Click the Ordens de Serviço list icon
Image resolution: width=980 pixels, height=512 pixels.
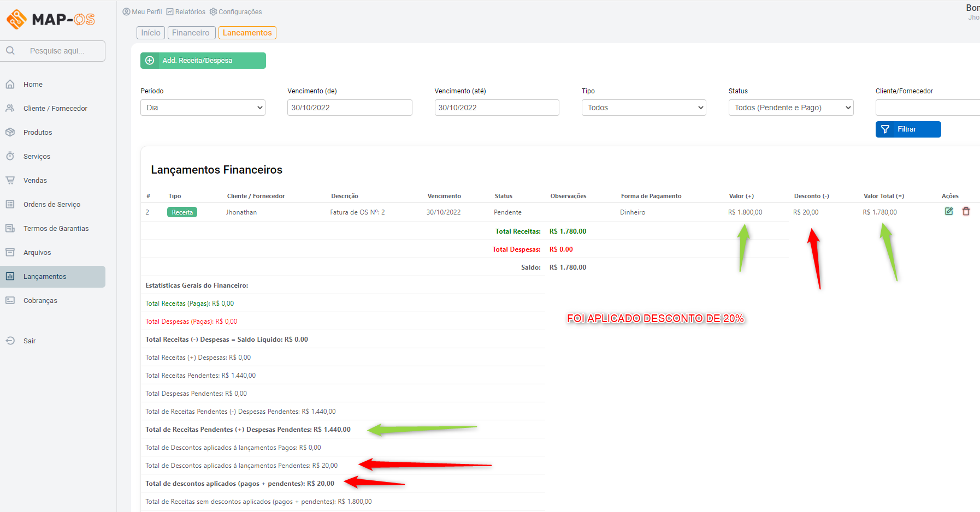[x=10, y=204]
